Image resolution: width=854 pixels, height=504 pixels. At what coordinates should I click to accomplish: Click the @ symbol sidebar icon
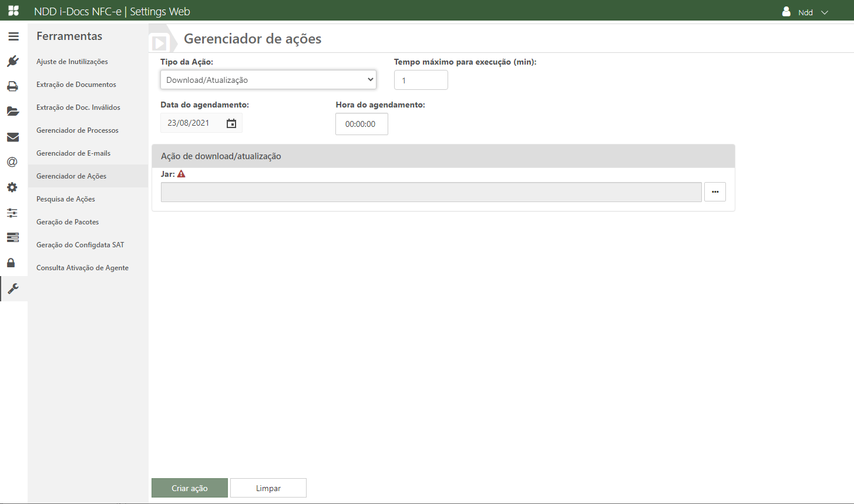point(13,162)
